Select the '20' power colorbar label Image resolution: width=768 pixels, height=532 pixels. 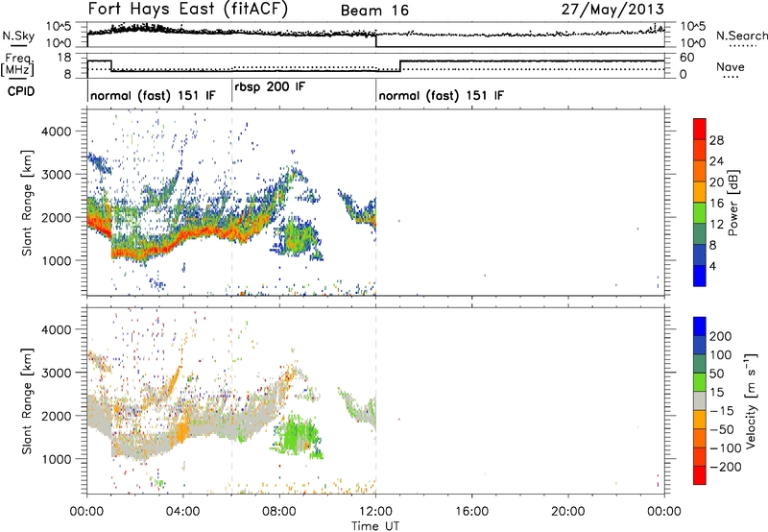(716, 182)
